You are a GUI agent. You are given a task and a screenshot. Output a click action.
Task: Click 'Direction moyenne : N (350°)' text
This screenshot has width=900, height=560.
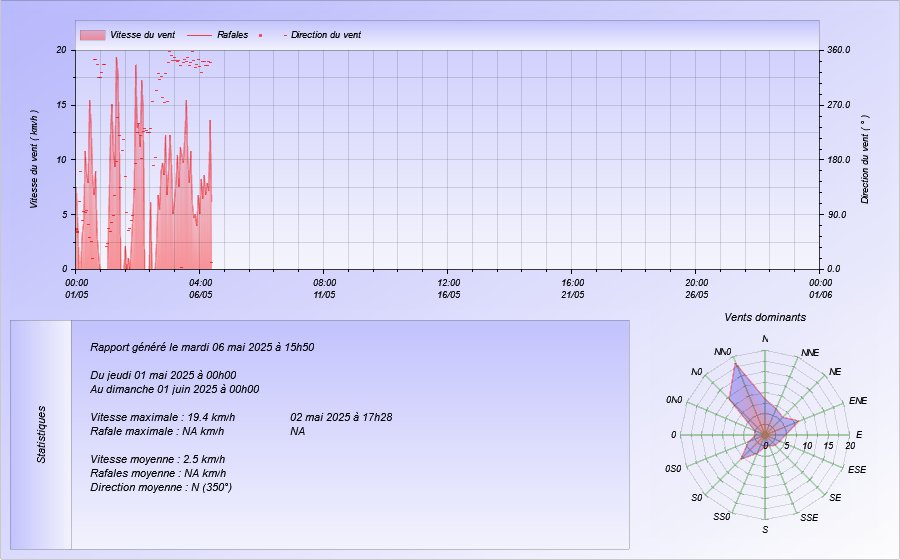(x=161, y=488)
